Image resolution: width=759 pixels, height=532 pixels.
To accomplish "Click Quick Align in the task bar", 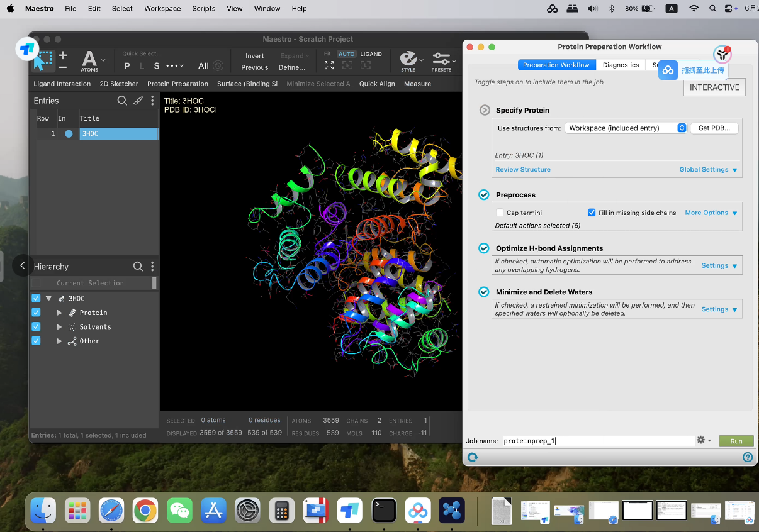I will pyautogui.click(x=377, y=84).
